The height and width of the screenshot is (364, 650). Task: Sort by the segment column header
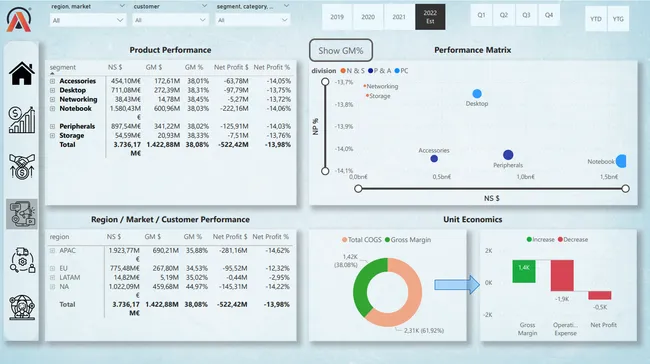pyautogui.click(x=63, y=67)
